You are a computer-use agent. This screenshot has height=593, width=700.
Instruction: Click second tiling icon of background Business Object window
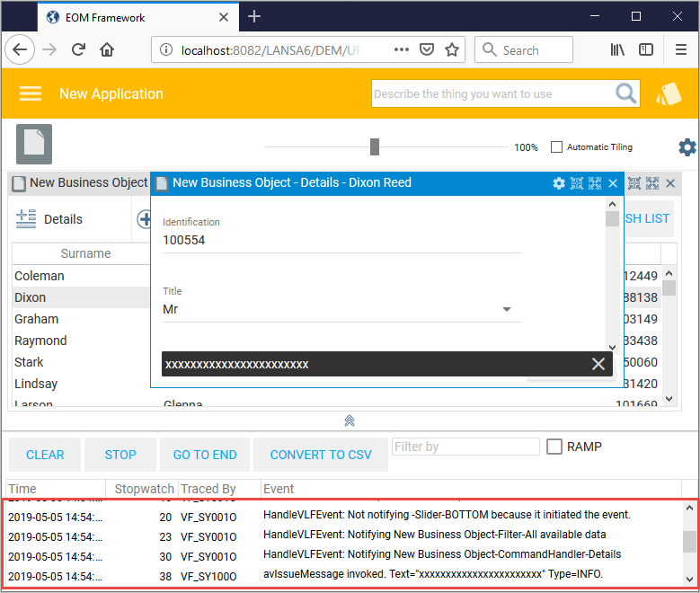point(652,183)
